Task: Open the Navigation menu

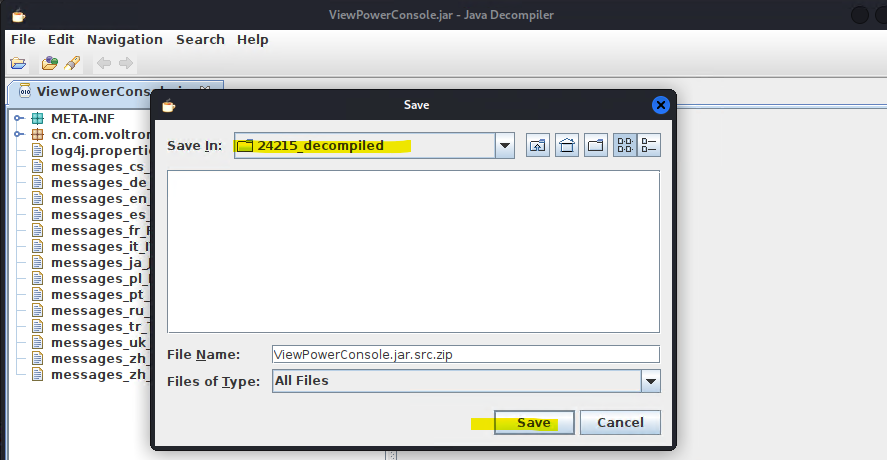Action: pos(124,39)
